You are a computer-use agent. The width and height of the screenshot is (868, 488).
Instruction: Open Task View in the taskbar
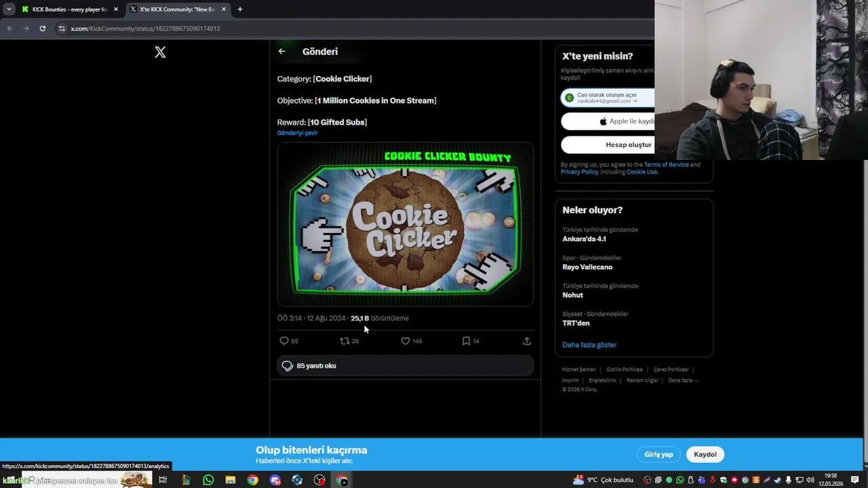tap(163, 480)
